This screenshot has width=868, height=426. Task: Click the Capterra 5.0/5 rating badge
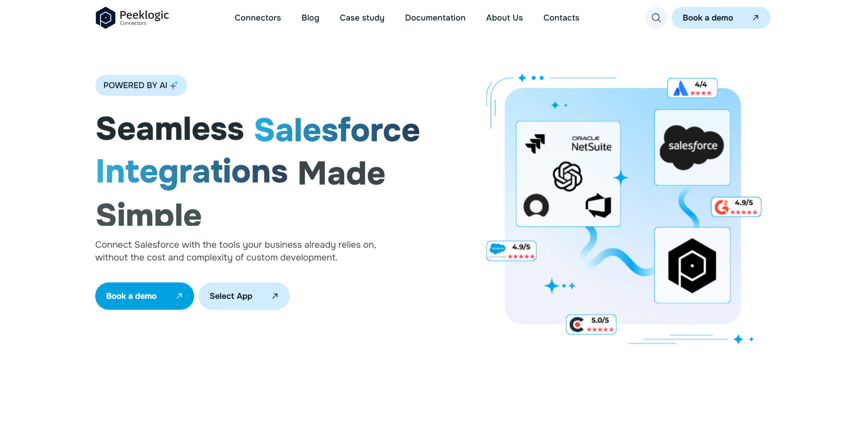(591, 324)
